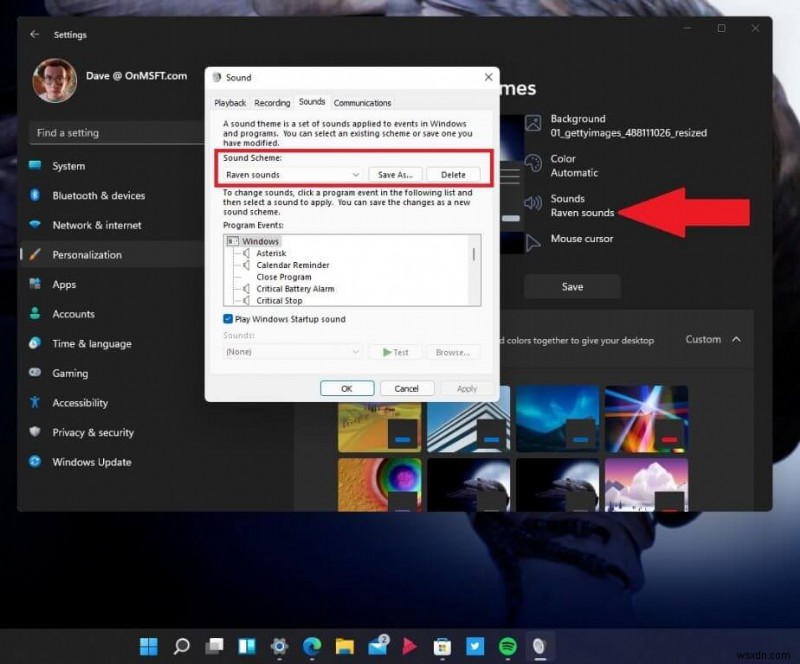Select the rainbow light beams wallpaper thumbnail
Image resolution: width=800 pixels, height=664 pixels.
pyautogui.click(x=645, y=418)
